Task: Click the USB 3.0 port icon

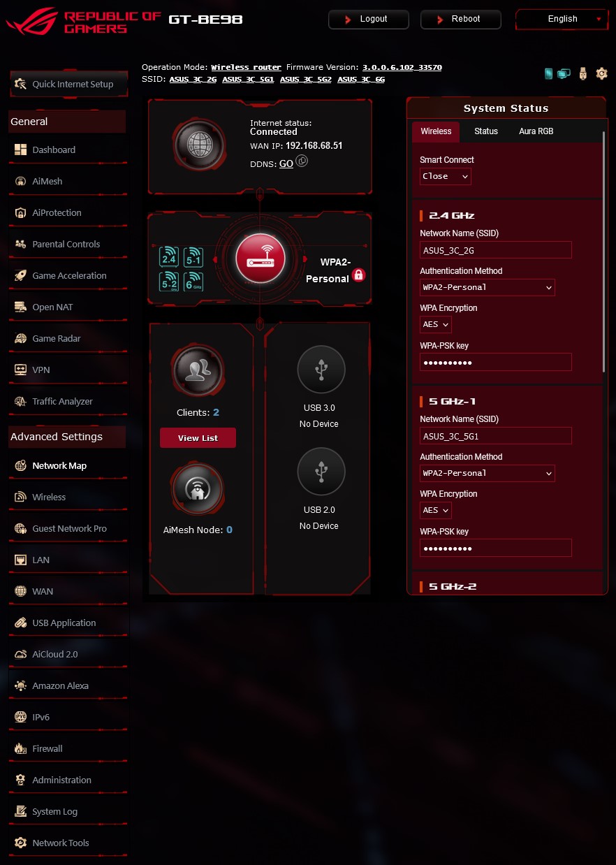Action: 321,369
